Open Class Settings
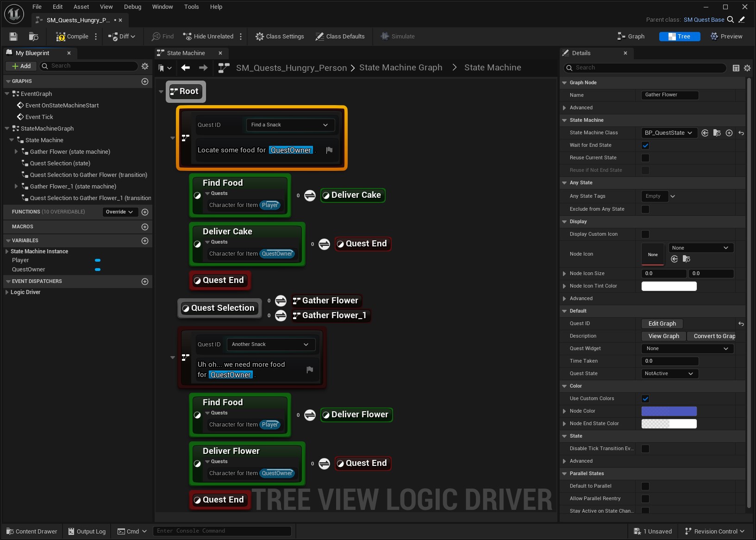The height and width of the screenshot is (540, 756). click(x=280, y=36)
